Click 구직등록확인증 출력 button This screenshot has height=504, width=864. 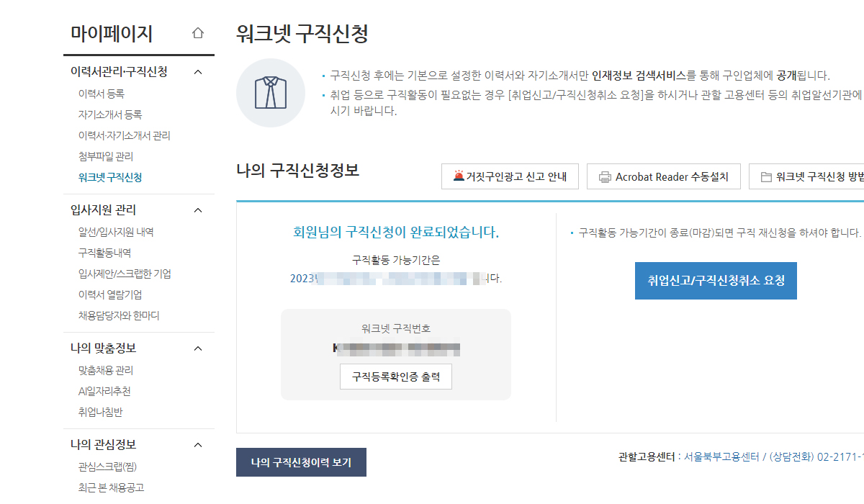396,377
